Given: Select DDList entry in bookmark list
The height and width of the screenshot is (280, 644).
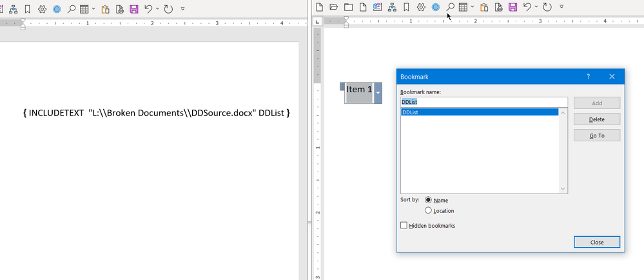Looking at the screenshot, I should tap(480, 112).
